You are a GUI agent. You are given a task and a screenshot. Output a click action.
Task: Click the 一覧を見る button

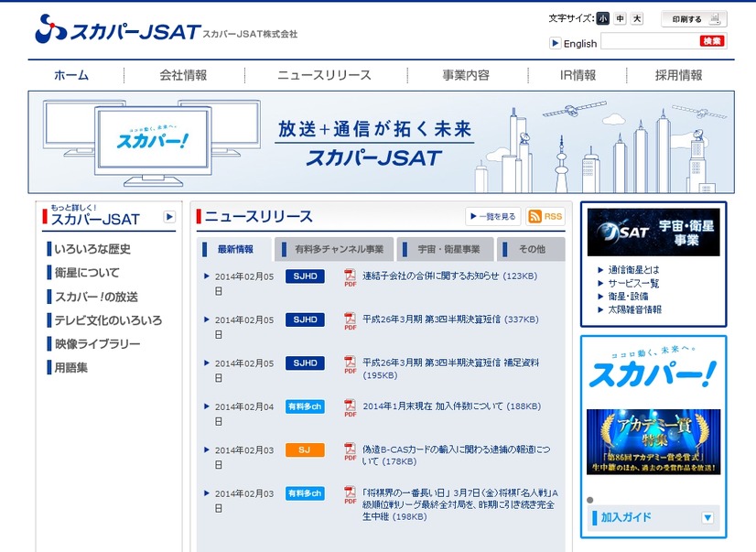coord(493,216)
